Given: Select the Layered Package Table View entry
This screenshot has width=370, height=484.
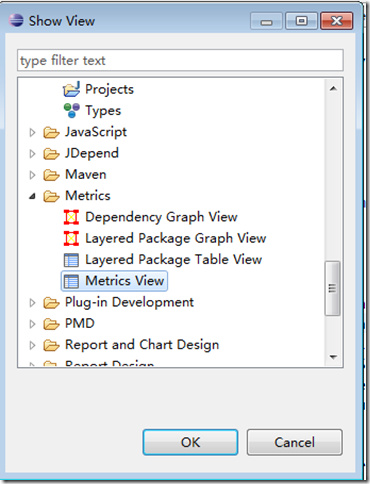Looking at the screenshot, I should 174,260.
